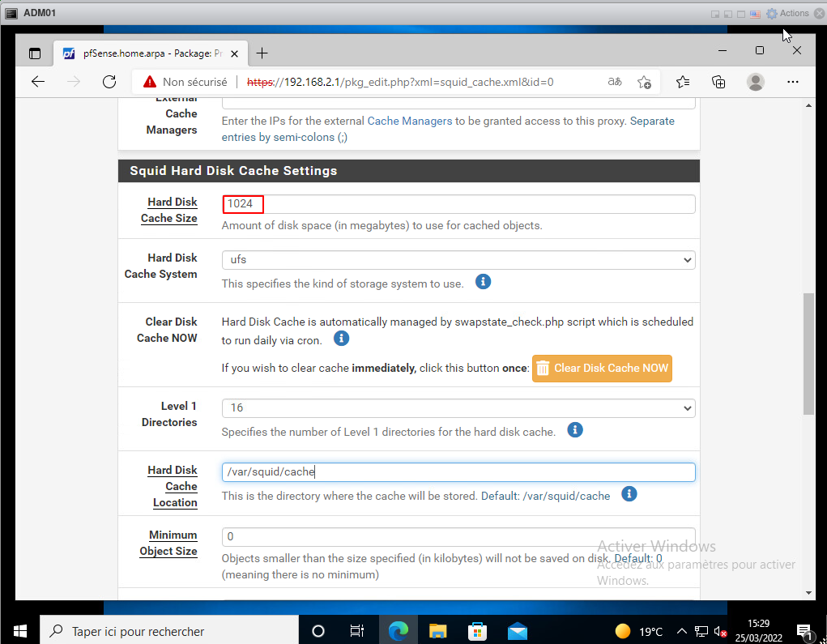Screen dimensions: 827x644
Task: Add this page to favorites
Action: (x=644, y=82)
